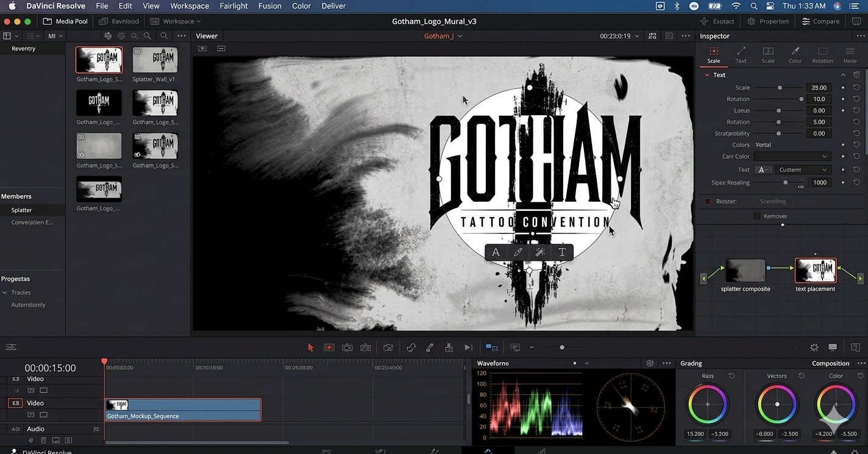The height and width of the screenshot is (454, 868).
Task: Collapse the Text section in Inspector
Action: click(x=707, y=75)
